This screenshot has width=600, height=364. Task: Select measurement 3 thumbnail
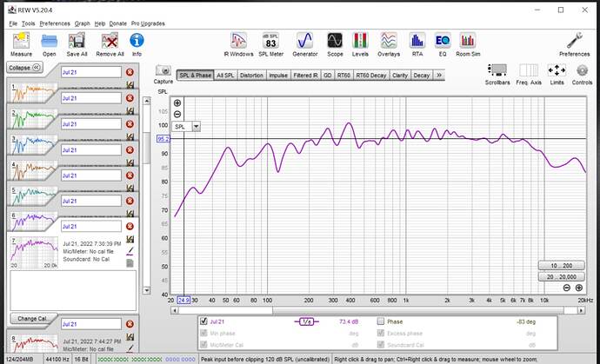click(32, 143)
